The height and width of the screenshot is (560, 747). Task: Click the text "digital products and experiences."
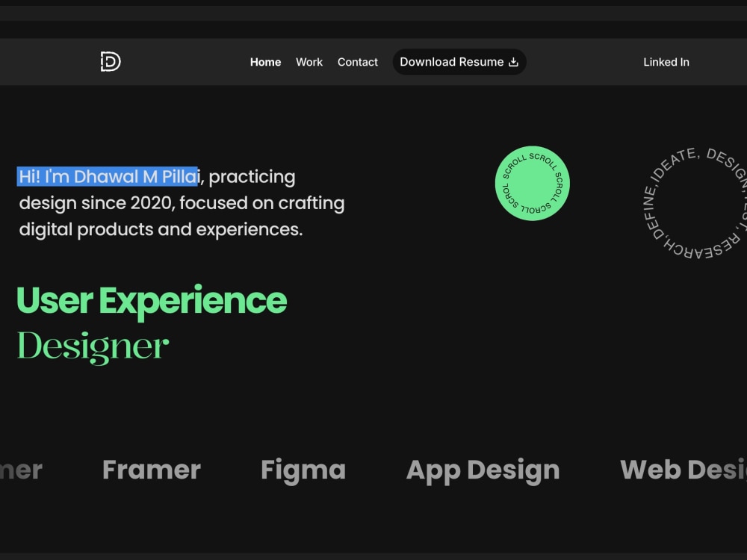[x=161, y=229]
